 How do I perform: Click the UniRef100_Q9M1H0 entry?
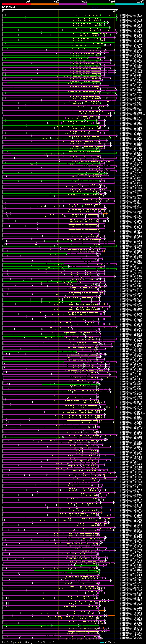pyautogui.click(x=131, y=67)
